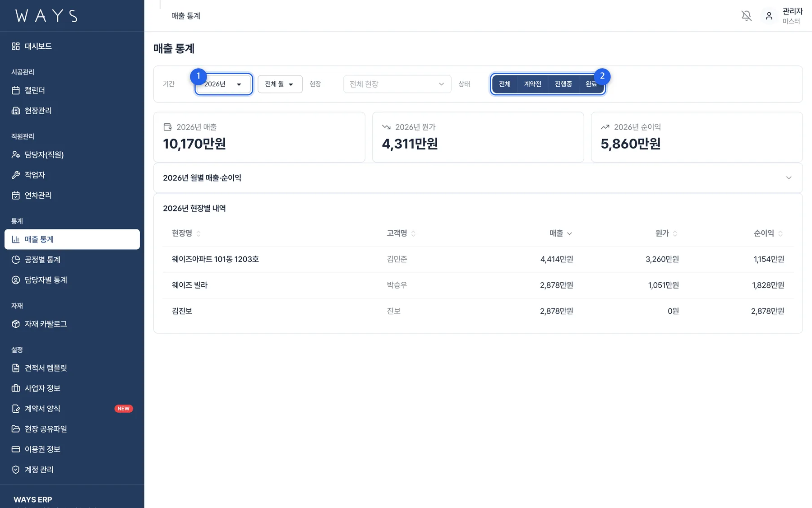The image size is (812, 508).
Task: Click the 현장 공유파일 folder icon
Action: point(16,429)
